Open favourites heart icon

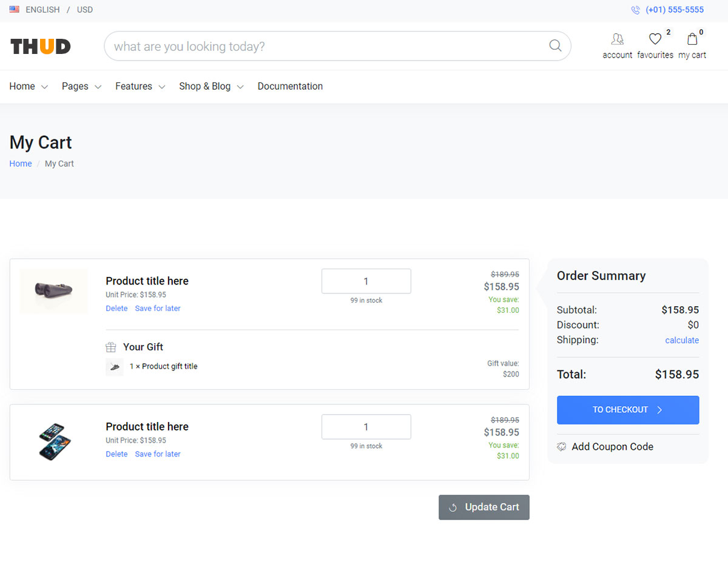tap(655, 39)
